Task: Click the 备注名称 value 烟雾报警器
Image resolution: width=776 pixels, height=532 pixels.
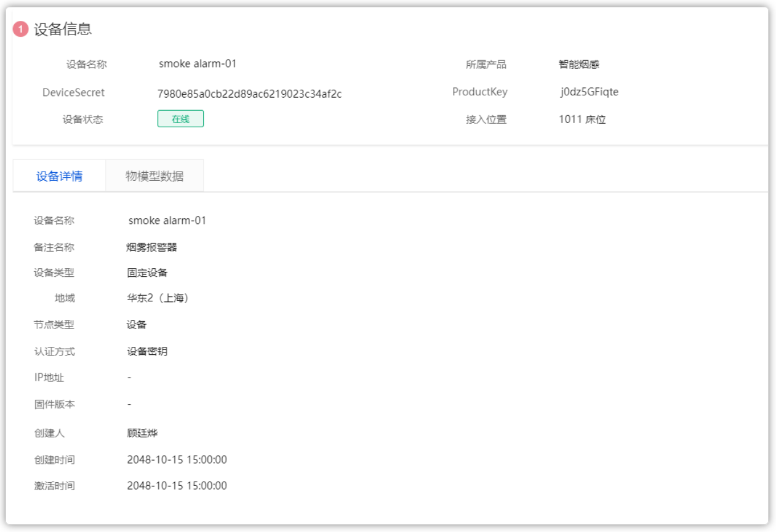Action: click(152, 247)
